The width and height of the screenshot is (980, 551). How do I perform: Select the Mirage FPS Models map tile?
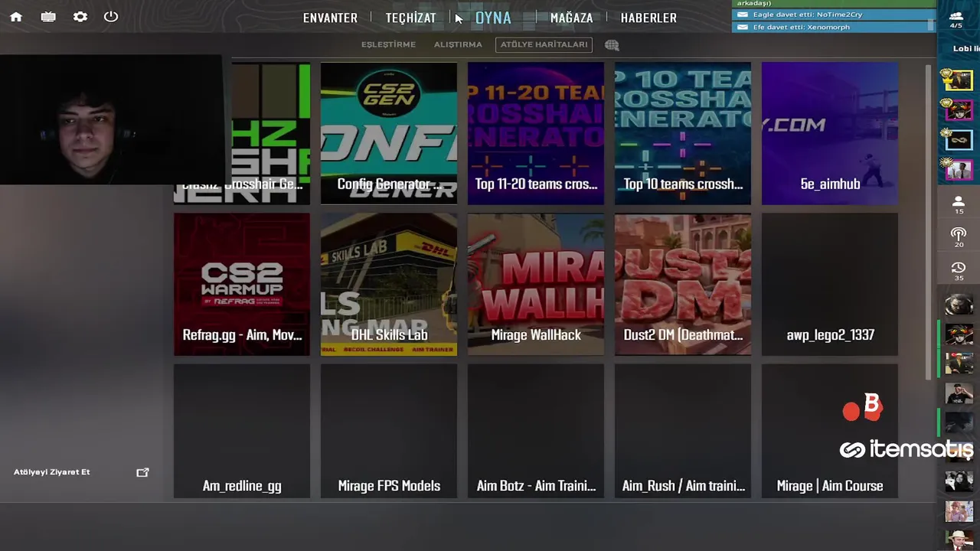[x=389, y=431]
